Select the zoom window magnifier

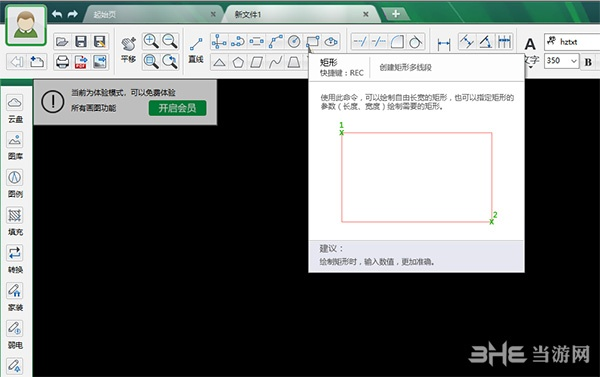(x=151, y=61)
